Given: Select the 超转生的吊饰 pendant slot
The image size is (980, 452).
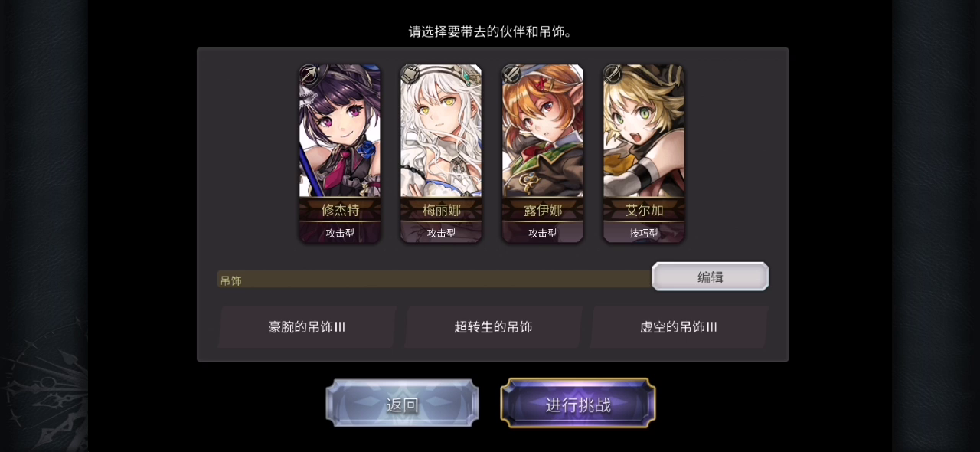Looking at the screenshot, I should pyautogui.click(x=493, y=327).
